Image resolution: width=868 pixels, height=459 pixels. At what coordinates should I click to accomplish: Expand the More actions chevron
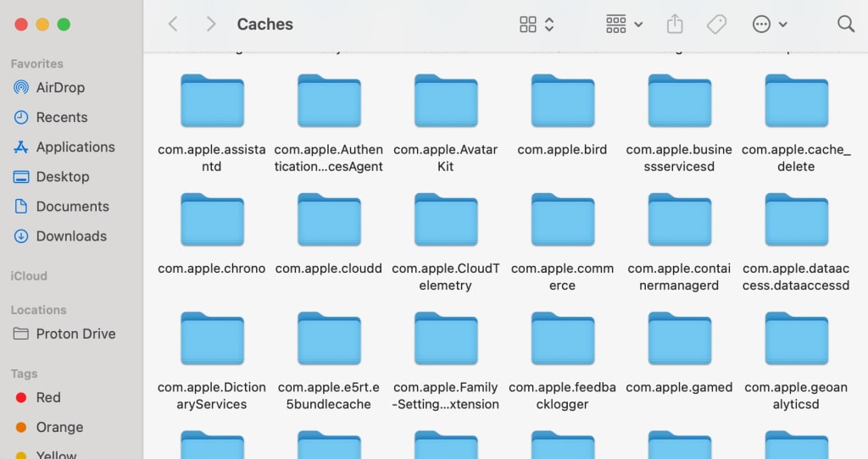tap(782, 25)
